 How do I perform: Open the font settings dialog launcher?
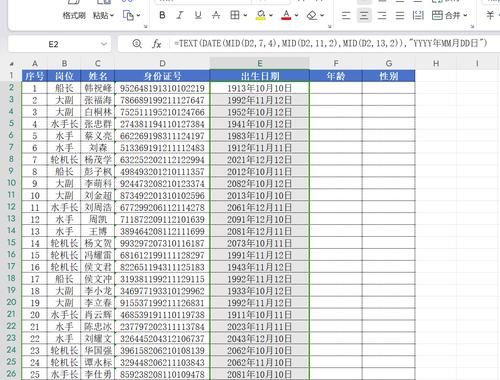[x=330, y=26]
